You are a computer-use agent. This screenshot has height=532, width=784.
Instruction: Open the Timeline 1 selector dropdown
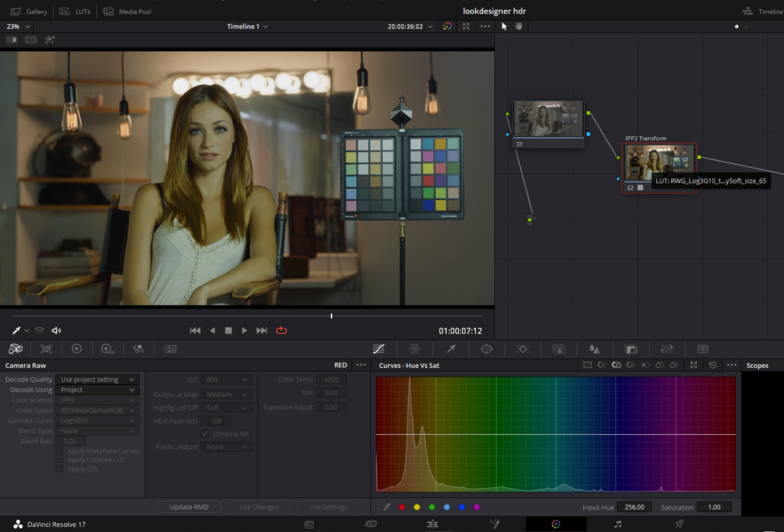point(248,27)
